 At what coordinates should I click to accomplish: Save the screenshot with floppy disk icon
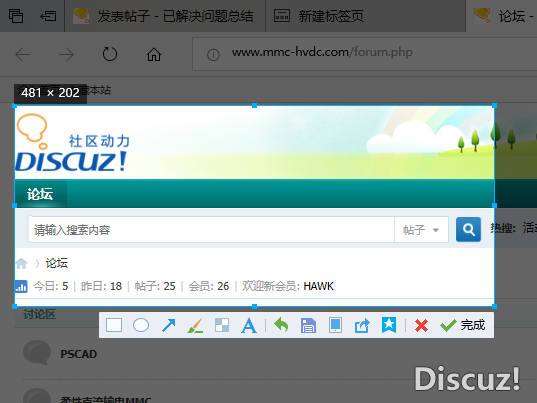point(308,325)
